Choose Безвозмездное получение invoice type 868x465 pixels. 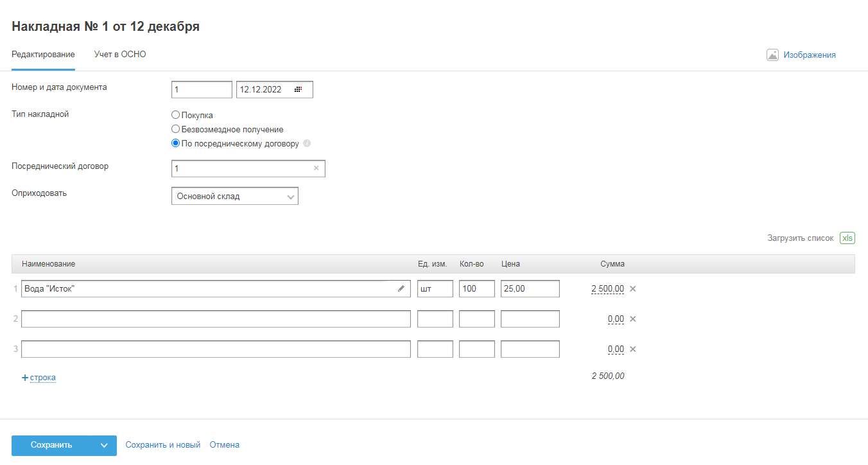[x=175, y=129]
